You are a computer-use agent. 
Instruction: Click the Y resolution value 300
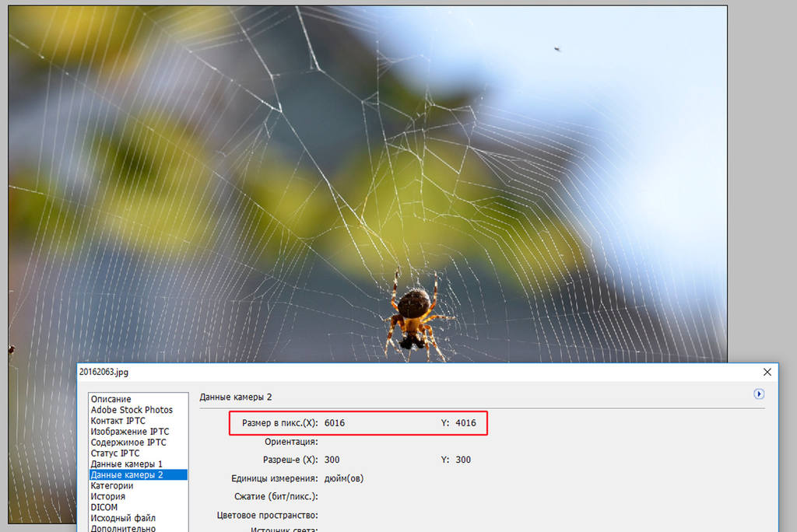(463, 460)
